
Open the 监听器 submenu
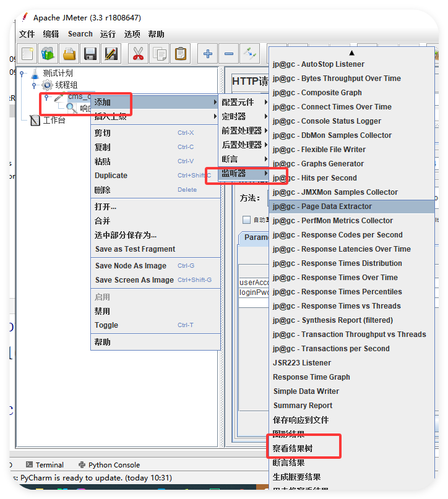click(244, 173)
